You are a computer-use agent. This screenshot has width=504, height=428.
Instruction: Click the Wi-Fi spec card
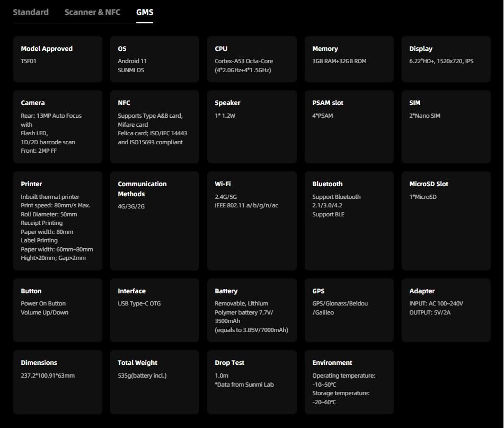pos(252,221)
